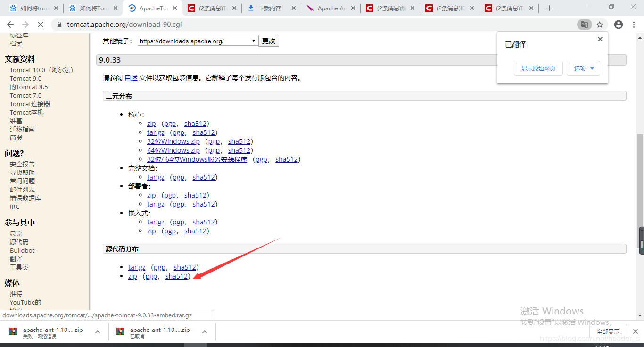
Task: Click the cancelled apache-ant zip file icon
Action: (120, 331)
